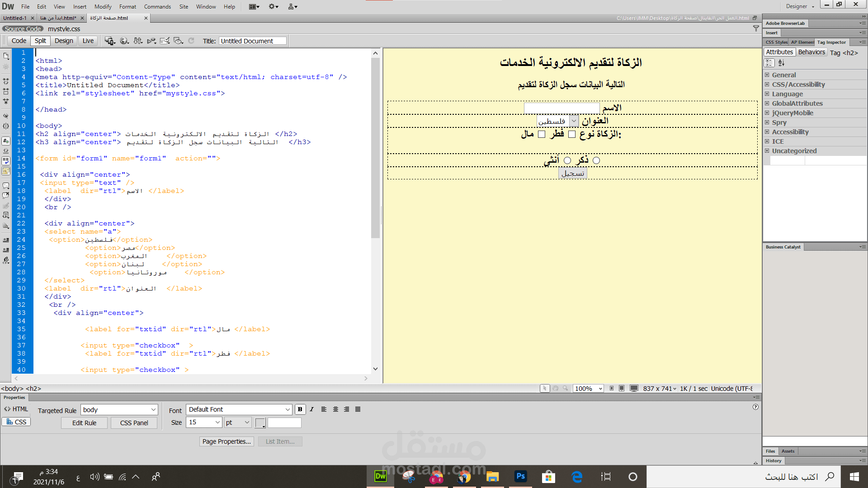
Task: Click the Format Source Code icon
Action: point(6,261)
